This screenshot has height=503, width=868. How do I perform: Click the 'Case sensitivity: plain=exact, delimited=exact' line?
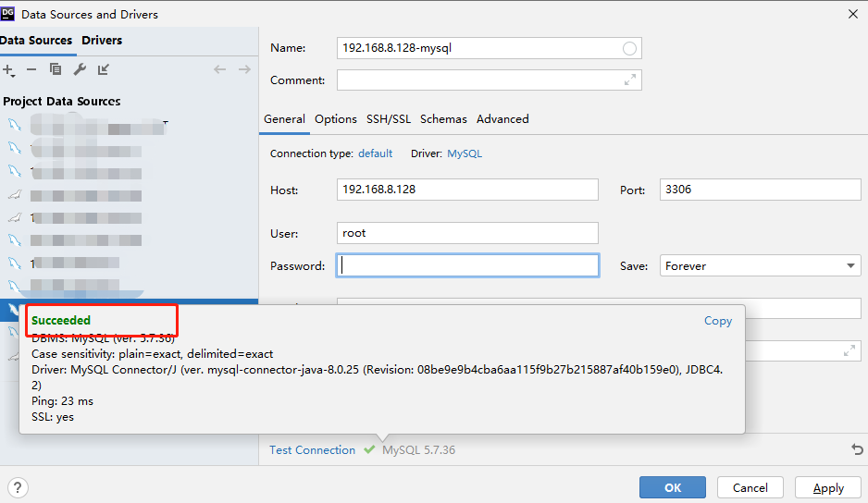[153, 354]
